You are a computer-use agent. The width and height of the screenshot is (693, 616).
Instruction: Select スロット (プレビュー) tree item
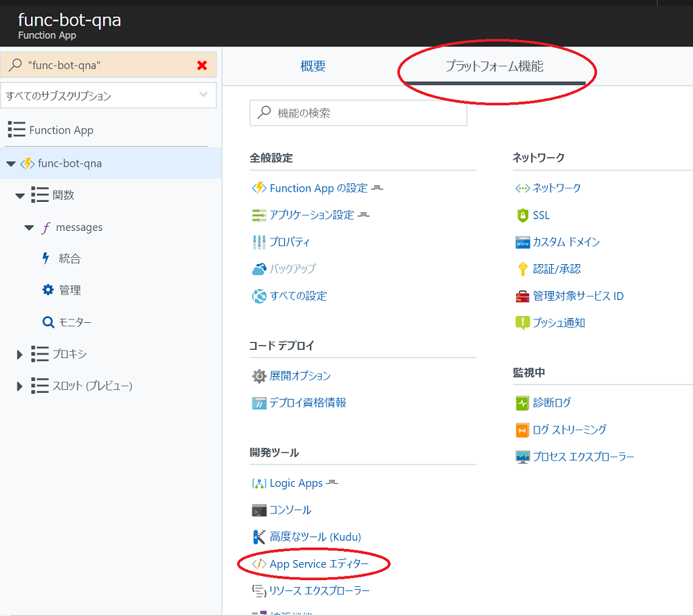(93, 386)
